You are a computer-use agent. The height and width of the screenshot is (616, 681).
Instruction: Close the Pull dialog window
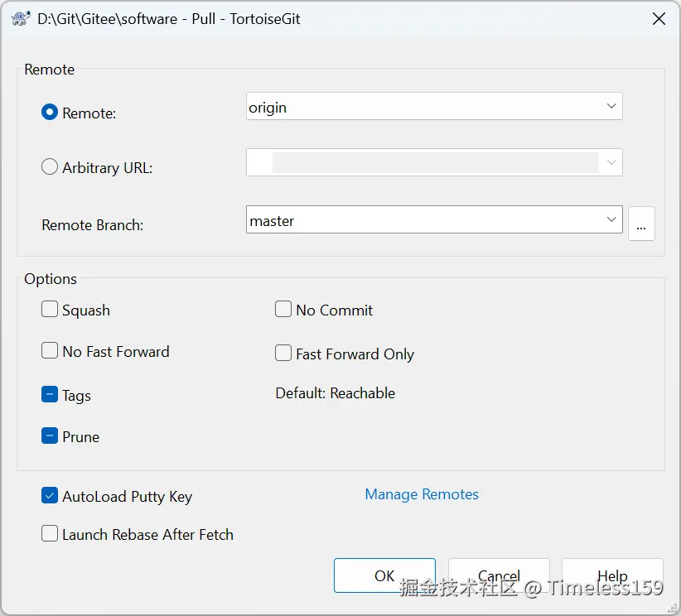pos(659,19)
